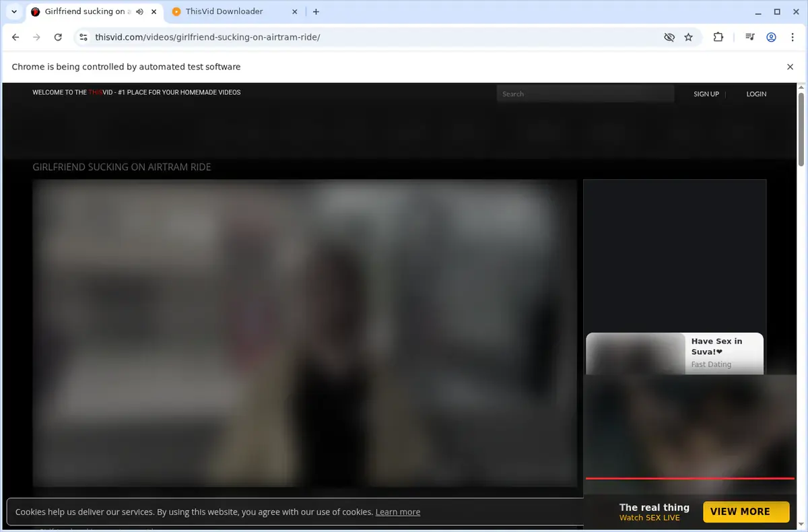Open the SIGN UP link
This screenshot has height=532, width=808.
click(706, 94)
